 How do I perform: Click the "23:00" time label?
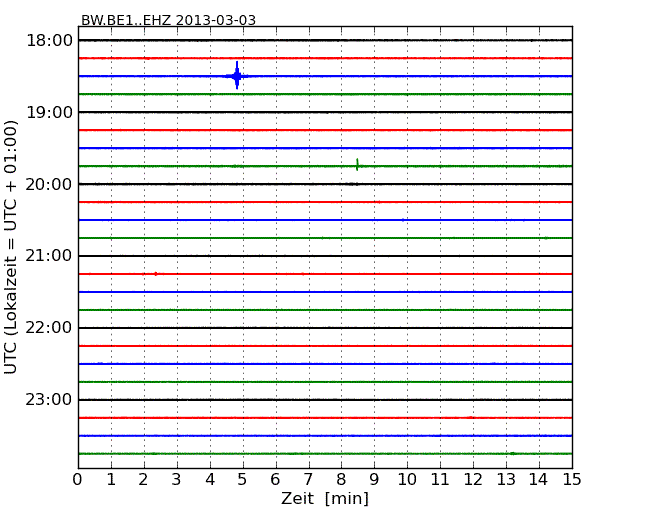pos(49,400)
